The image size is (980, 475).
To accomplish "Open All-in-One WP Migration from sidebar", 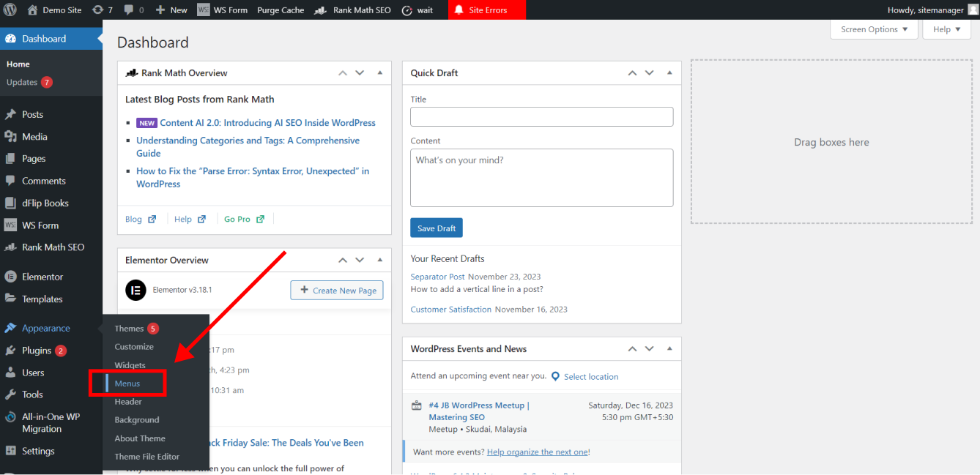I will [x=51, y=423].
